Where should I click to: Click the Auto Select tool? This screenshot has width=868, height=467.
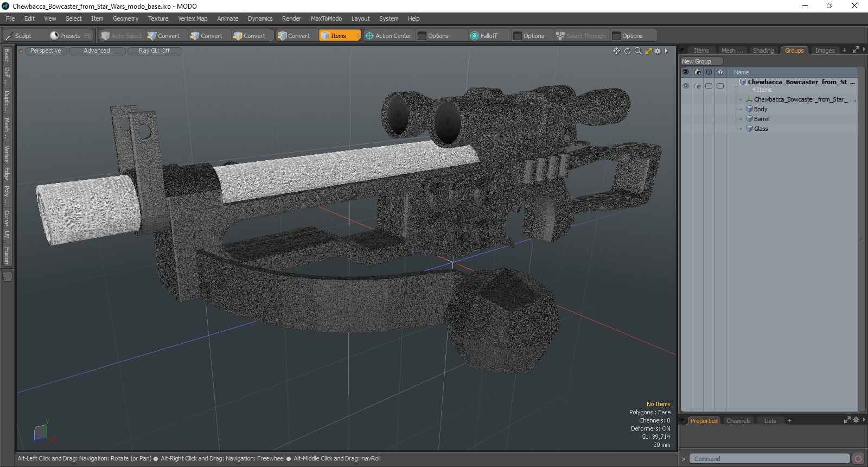click(x=121, y=36)
